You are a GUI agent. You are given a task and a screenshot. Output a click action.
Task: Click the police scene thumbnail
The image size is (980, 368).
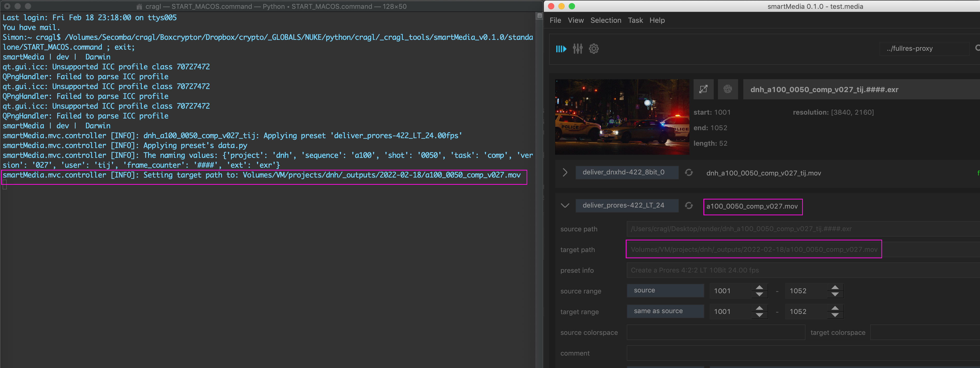point(622,117)
